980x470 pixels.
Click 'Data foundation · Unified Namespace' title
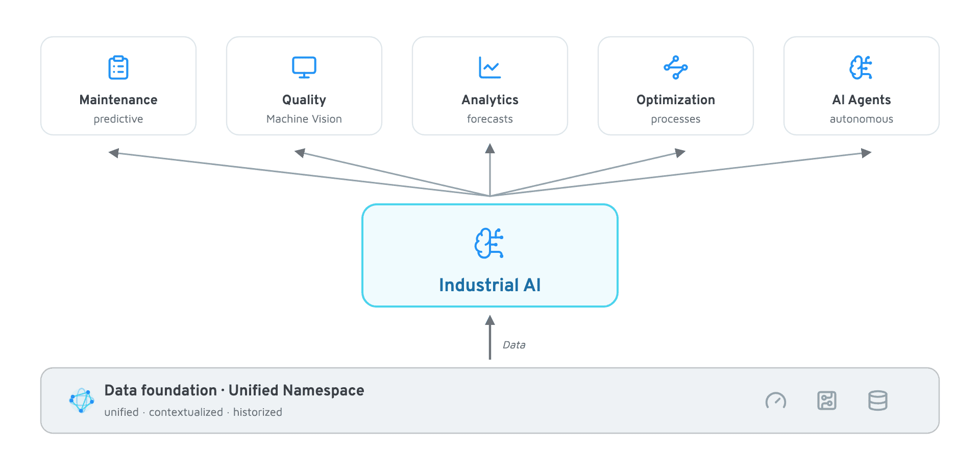pos(234,390)
